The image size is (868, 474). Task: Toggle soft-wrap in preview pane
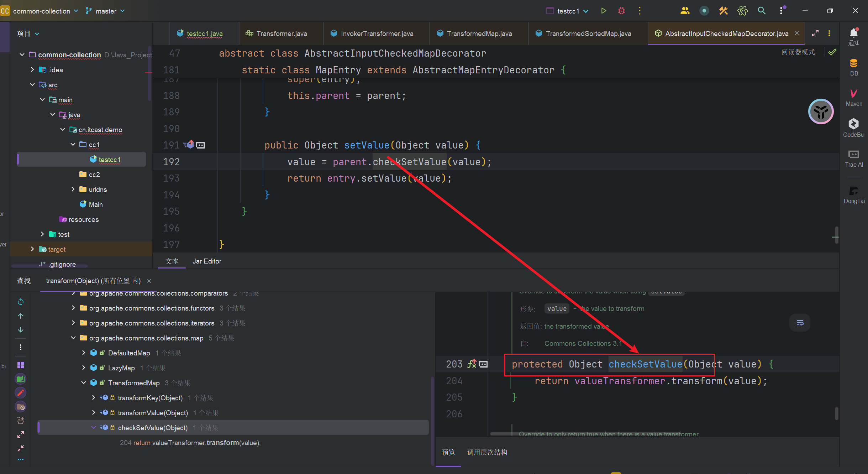tap(800, 323)
